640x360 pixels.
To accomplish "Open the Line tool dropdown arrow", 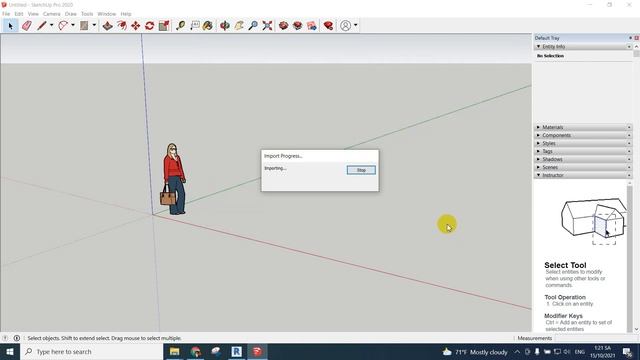I will (x=51, y=26).
